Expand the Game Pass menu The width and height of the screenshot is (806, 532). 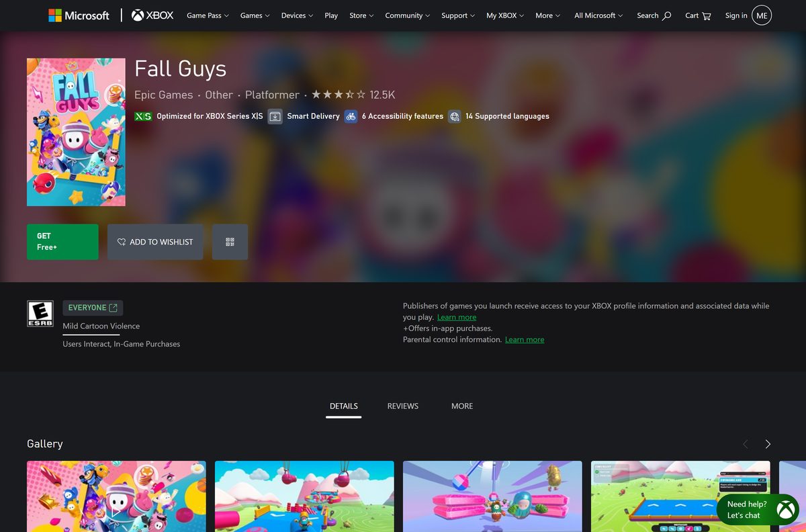tap(208, 15)
